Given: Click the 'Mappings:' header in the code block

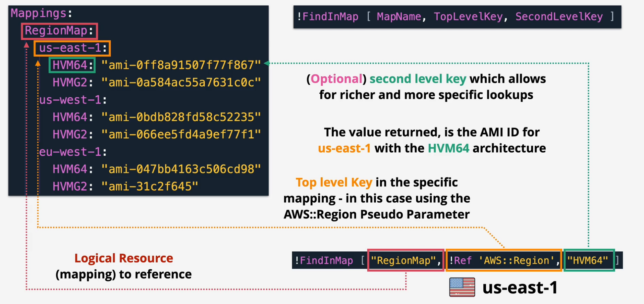Looking at the screenshot, I should pyautogui.click(x=41, y=13).
